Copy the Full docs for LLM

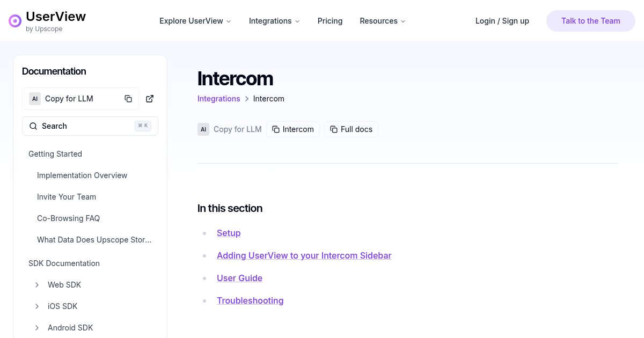351,129
